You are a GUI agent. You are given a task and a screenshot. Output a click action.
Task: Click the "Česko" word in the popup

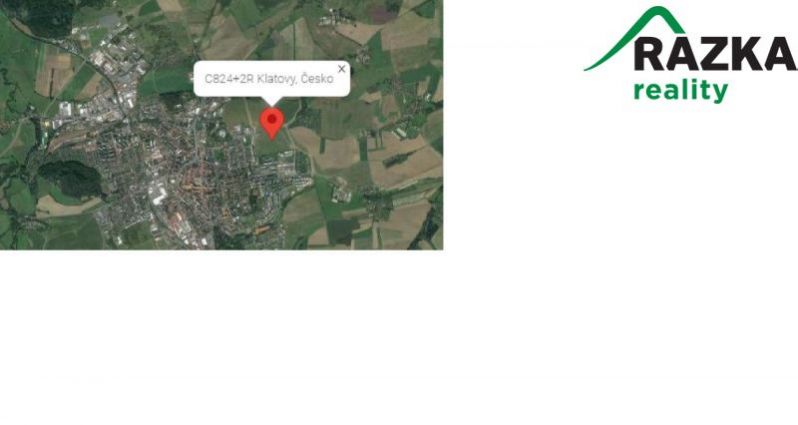tap(317, 79)
